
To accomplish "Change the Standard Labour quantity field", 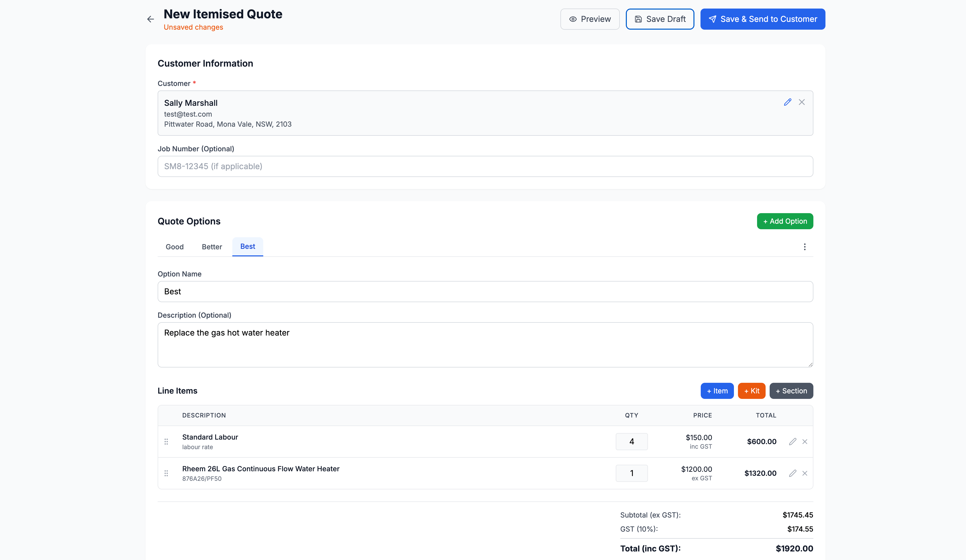I will click(631, 441).
